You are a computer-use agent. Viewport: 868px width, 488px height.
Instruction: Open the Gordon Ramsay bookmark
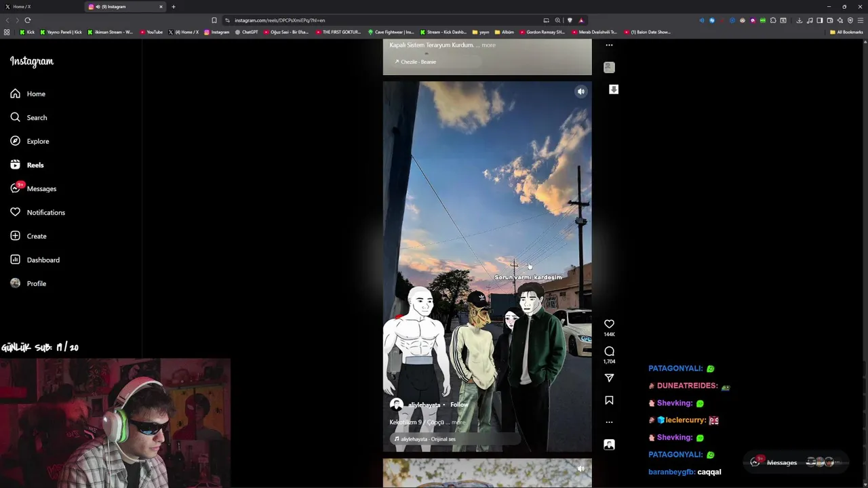point(542,32)
